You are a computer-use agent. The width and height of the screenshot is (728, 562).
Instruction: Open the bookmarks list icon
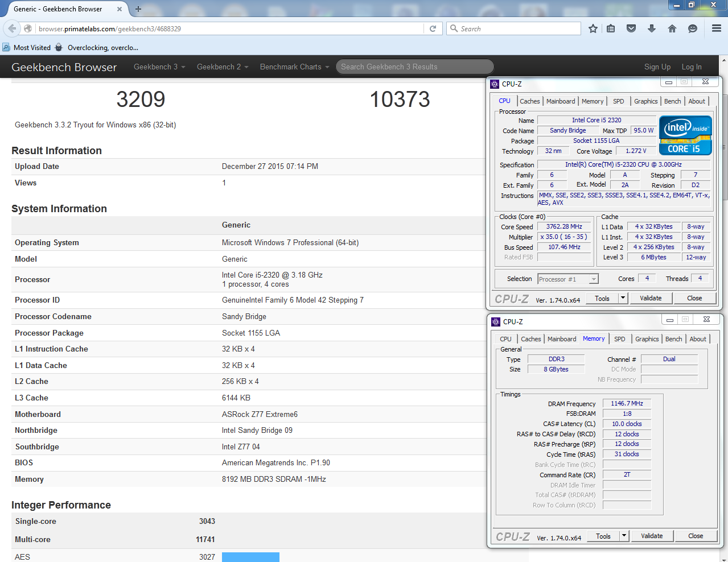[x=611, y=28]
